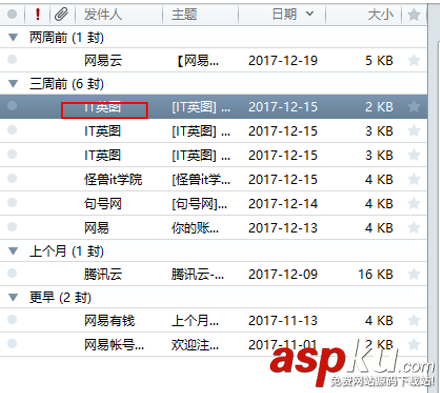Click subject in selected IT英图 2 KB row
This screenshot has width=440, height=393.
[x=201, y=107]
